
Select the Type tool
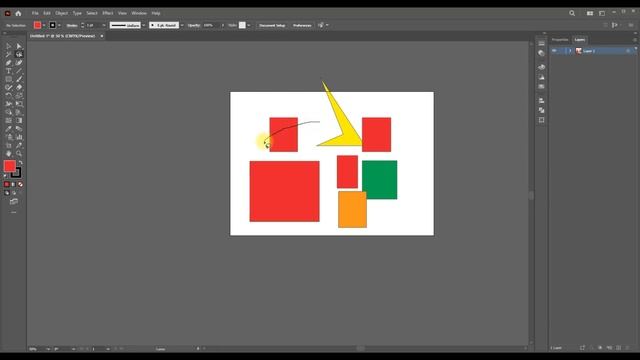point(9,71)
